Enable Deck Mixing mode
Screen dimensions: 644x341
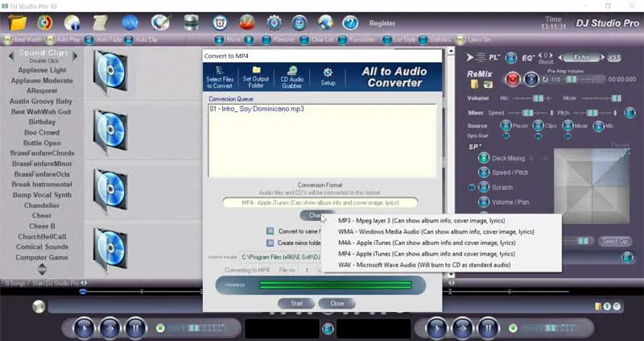click(x=484, y=158)
